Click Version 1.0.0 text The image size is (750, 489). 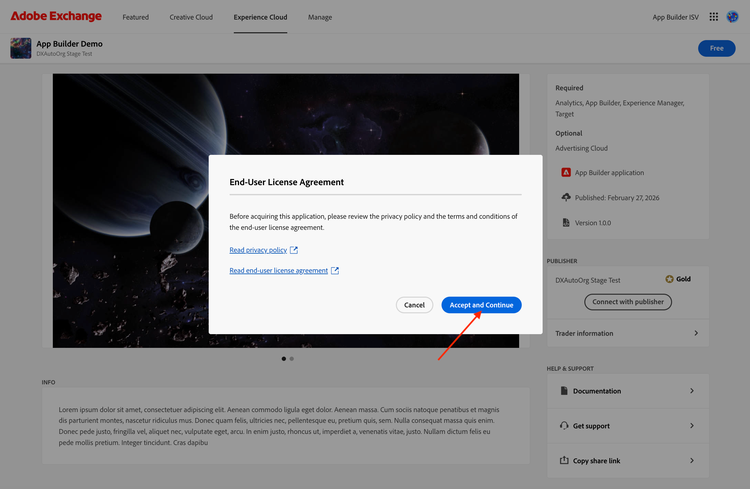tap(593, 223)
